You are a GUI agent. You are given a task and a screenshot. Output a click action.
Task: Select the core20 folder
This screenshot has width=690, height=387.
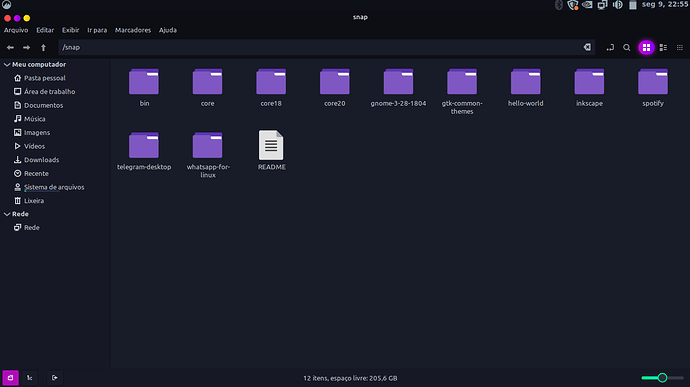click(334, 82)
